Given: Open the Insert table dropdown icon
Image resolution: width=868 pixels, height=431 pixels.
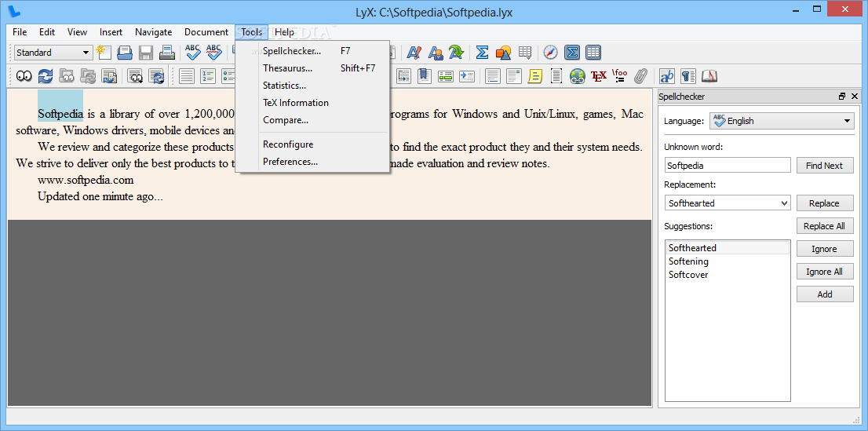Looking at the screenshot, I should (525, 53).
